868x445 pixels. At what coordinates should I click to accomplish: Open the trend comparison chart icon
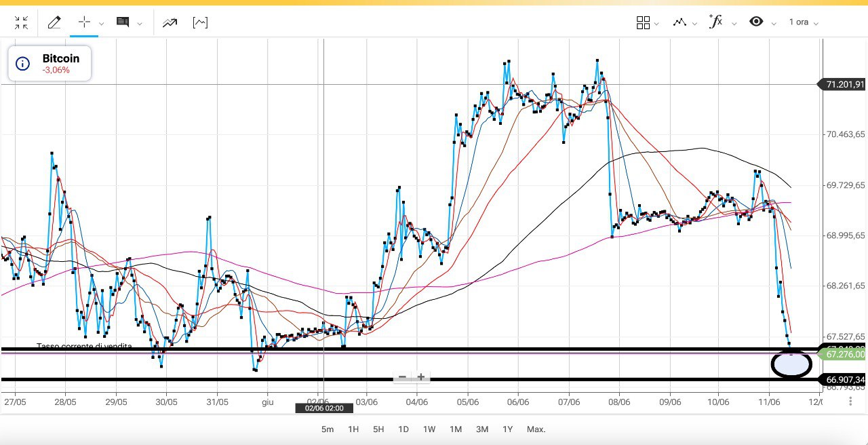(x=170, y=22)
